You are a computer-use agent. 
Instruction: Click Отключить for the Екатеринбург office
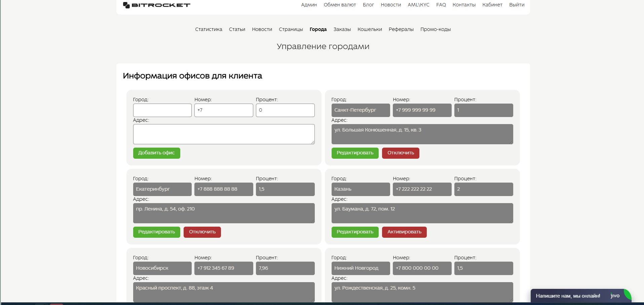202,232
